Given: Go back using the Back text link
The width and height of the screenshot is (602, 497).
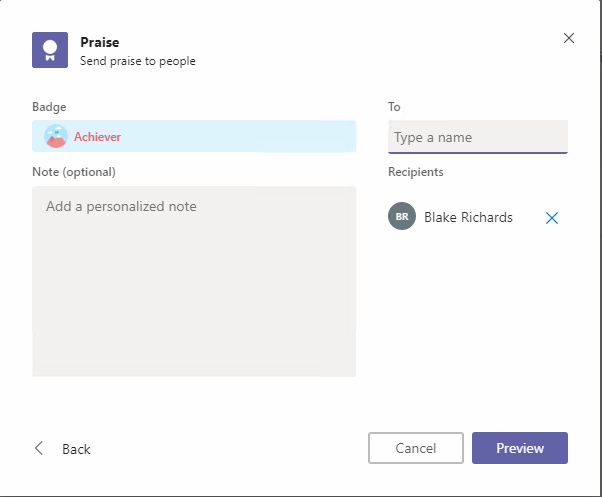Looking at the screenshot, I should [76, 449].
